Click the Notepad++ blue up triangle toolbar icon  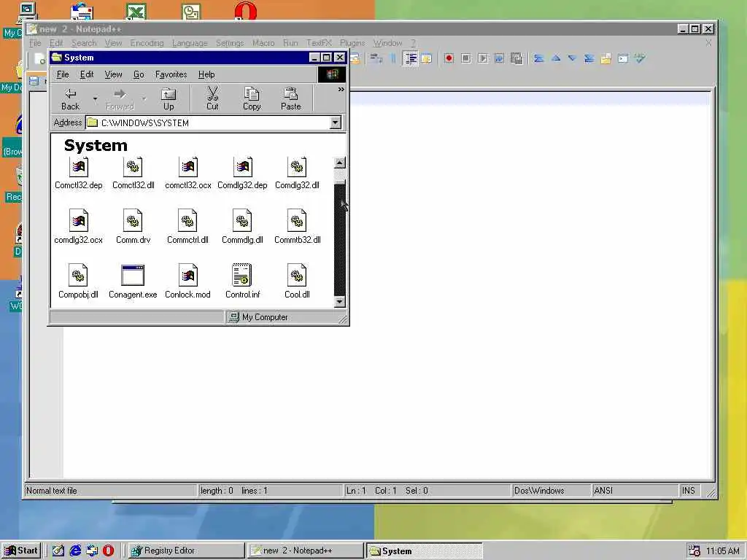556,58
